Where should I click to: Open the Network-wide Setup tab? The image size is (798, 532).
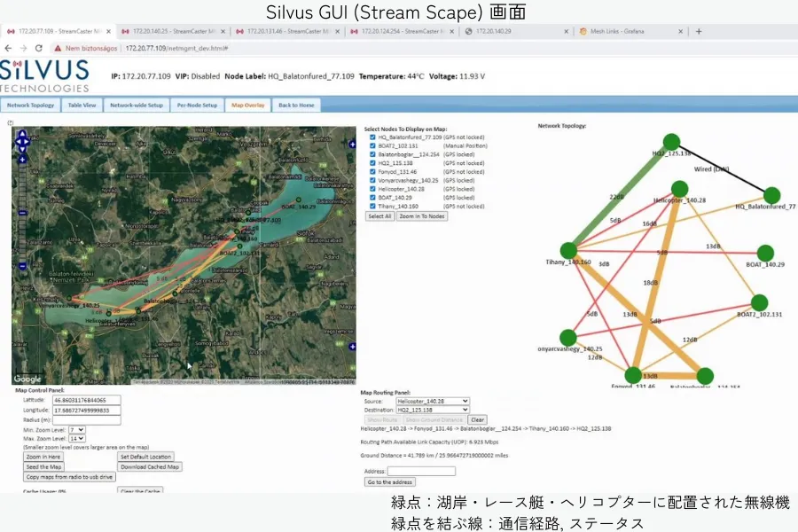tap(137, 106)
